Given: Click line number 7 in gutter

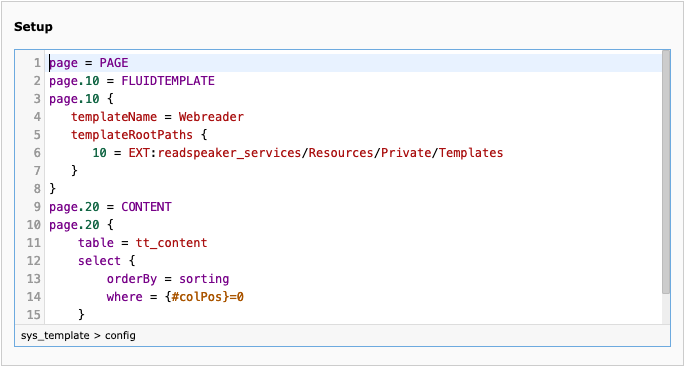Looking at the screenshot, I should click(x=37, y=170).
